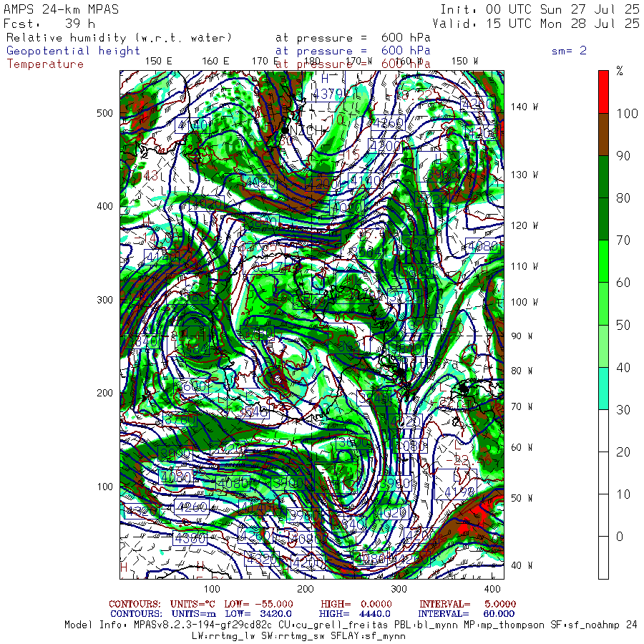This screenshot has width=644, height=644.
Task: Click the 'Relative humidity (w.r.t. water)' label
Action: tap(119, 38)
